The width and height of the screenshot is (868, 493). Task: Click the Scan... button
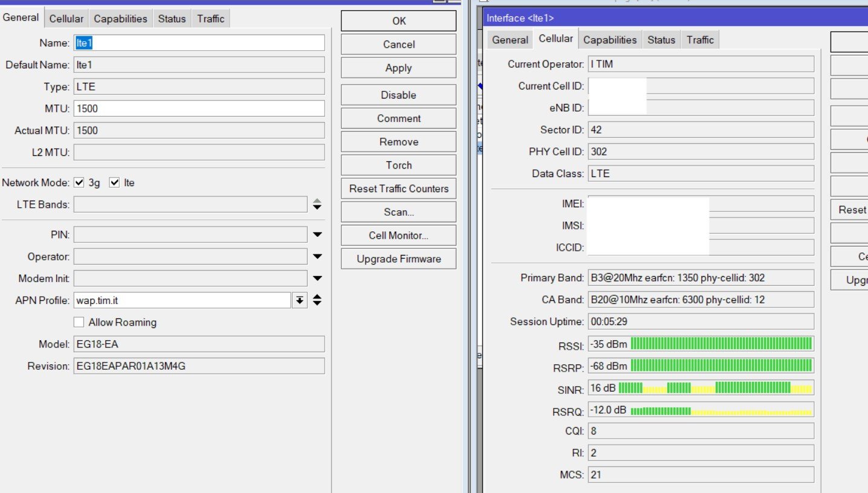click(398, 212)
